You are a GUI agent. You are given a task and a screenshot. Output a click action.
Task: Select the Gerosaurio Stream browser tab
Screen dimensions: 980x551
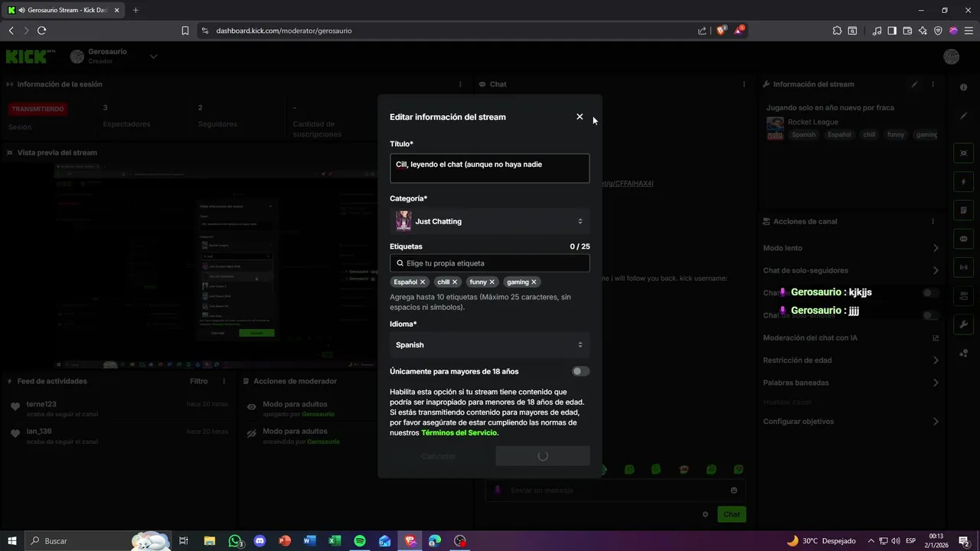coord(63,10)
